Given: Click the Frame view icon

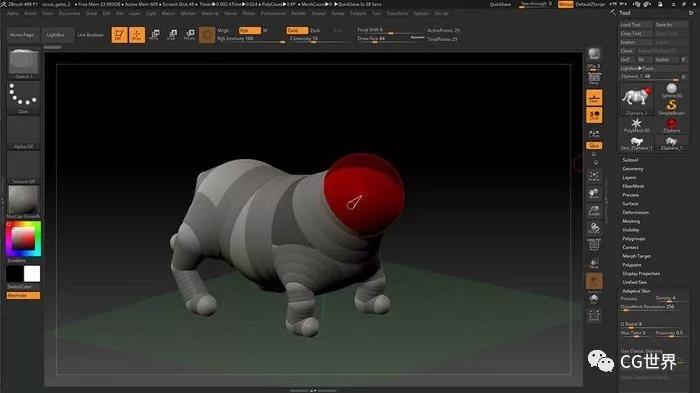Looking at the screenshot, I should (594, 176).
